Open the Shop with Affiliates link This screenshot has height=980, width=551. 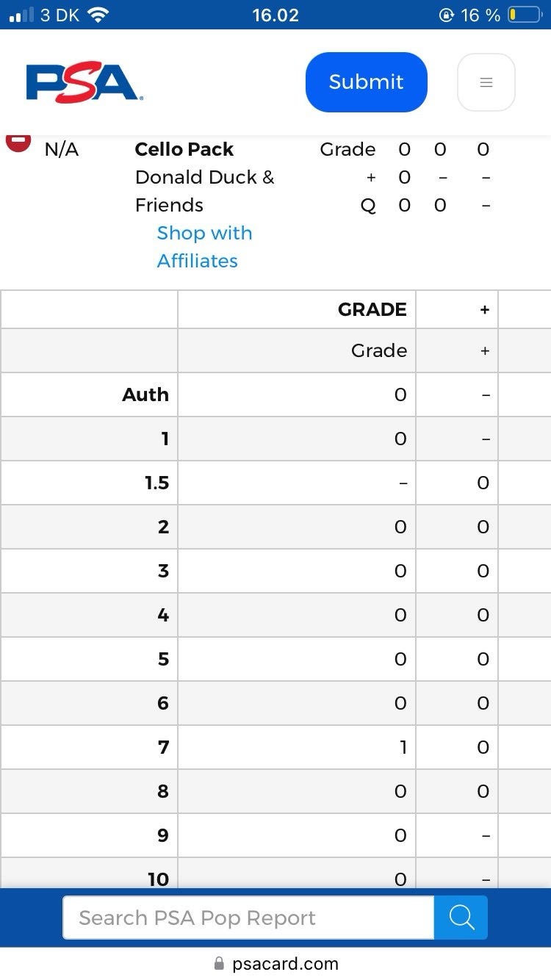204,247
